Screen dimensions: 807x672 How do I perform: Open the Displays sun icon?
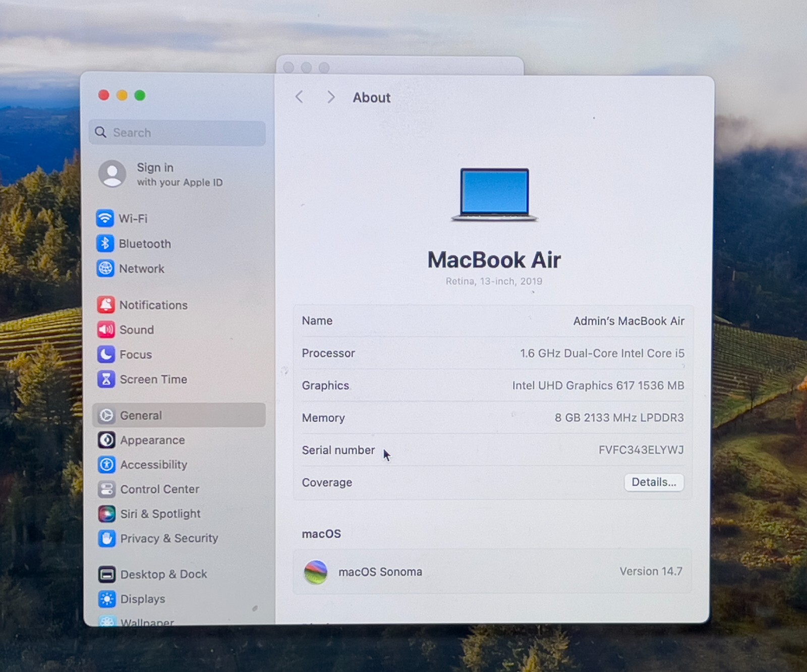click(106, 599)
